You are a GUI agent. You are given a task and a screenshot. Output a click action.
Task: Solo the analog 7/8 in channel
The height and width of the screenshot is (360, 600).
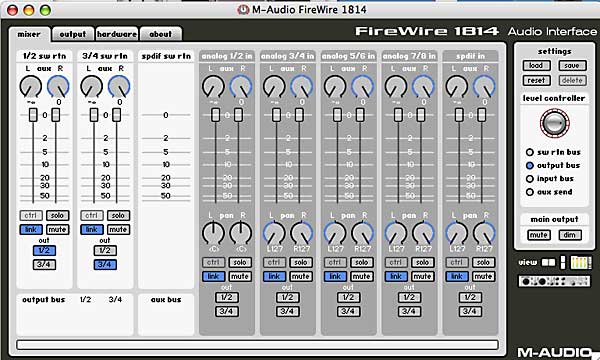422,262
